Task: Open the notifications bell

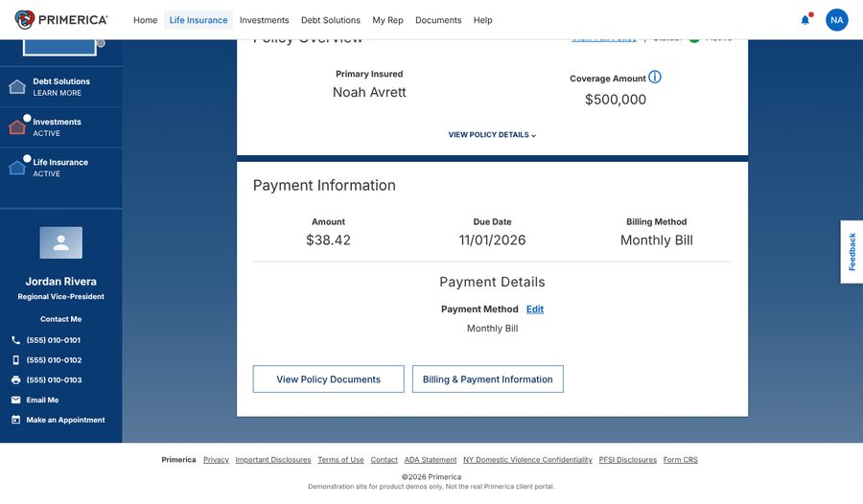Action: 805,20
